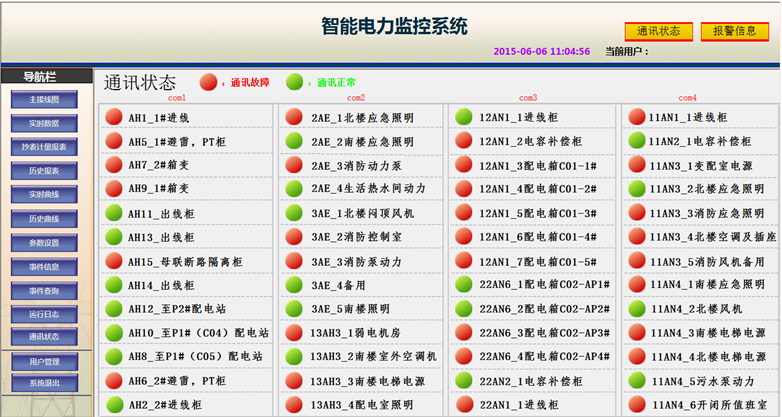
Task: Click the red light beside 13AH3_1弱电机房
Action: 294,333
